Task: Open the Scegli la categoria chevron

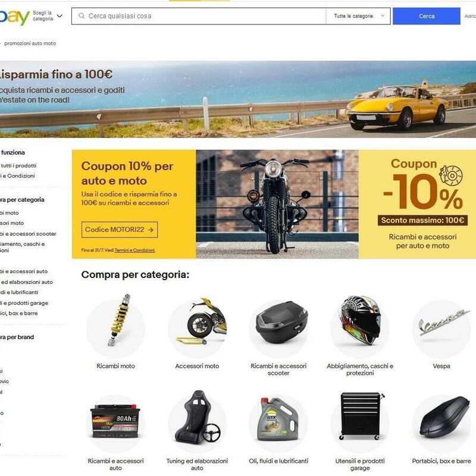Action: coord(60,16)
